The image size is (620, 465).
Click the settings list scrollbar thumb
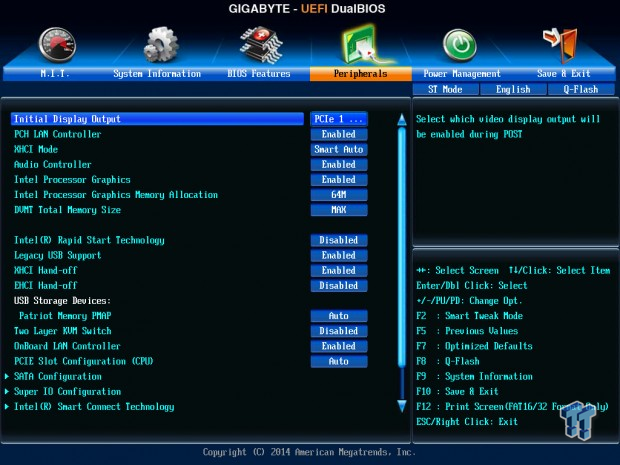point(402,247)
